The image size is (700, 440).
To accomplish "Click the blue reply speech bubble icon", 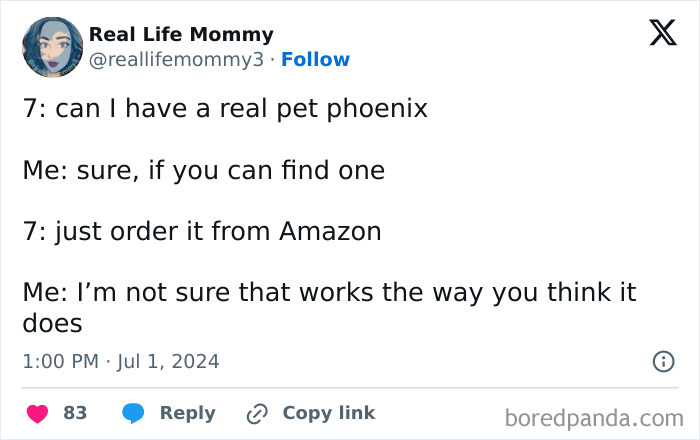I will [135, 412].
